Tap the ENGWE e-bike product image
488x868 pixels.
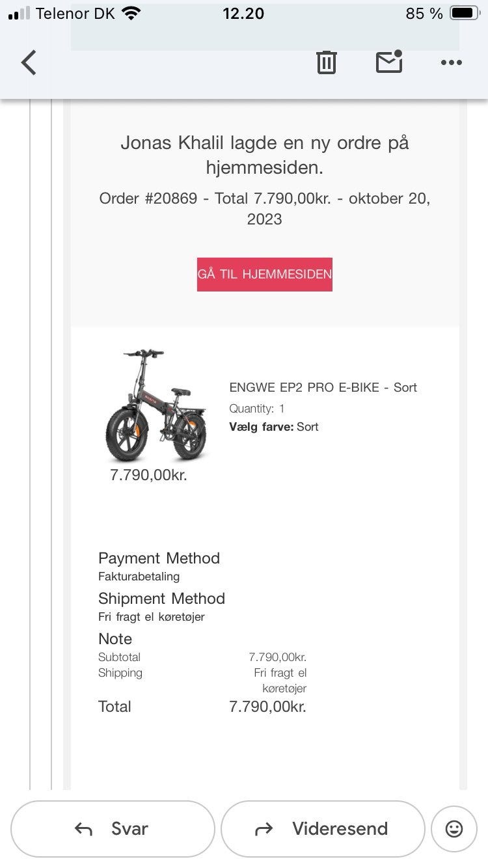click(x=155, y=405)
